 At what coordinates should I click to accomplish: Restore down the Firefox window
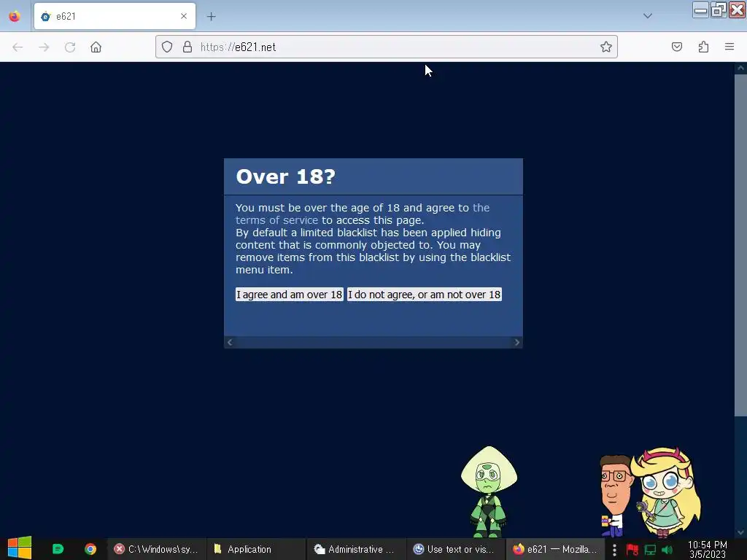pos(719,10)
